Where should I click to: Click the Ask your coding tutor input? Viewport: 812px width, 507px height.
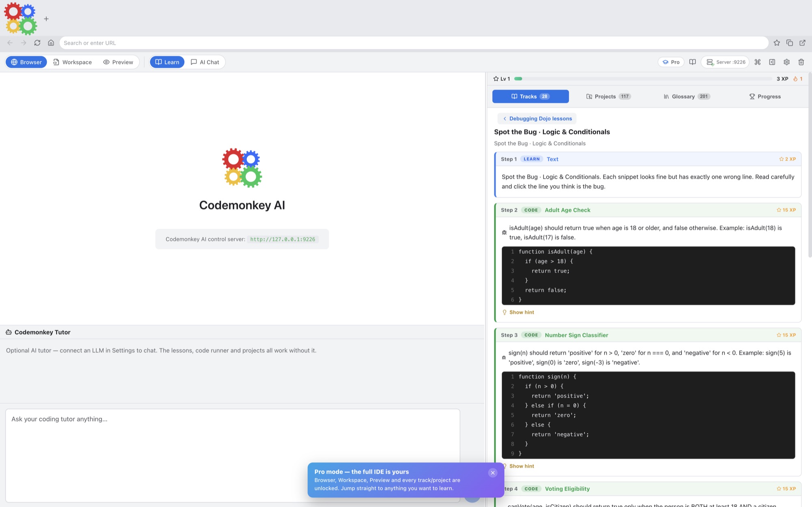click(233, 455)
